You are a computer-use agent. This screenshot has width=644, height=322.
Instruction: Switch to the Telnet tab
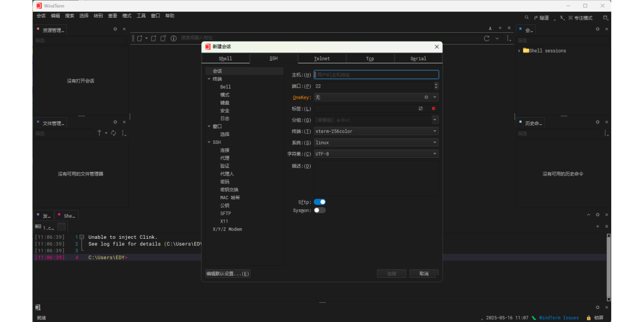coord(322,58)
